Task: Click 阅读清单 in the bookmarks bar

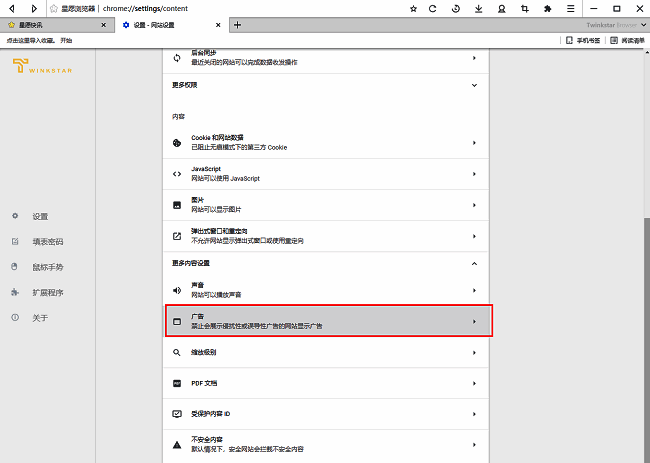Action: point(627,41)
